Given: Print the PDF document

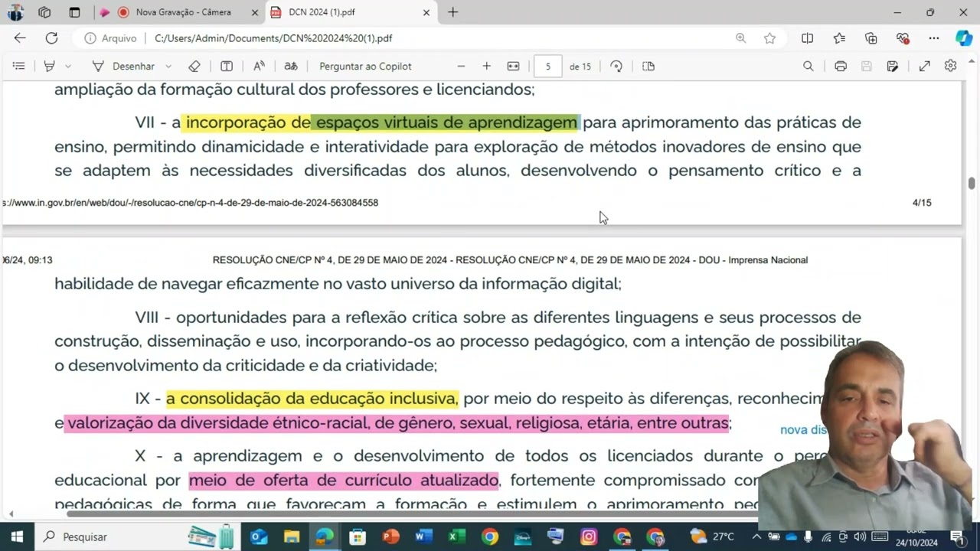Looking at the screenshot, I should [841, 67].
